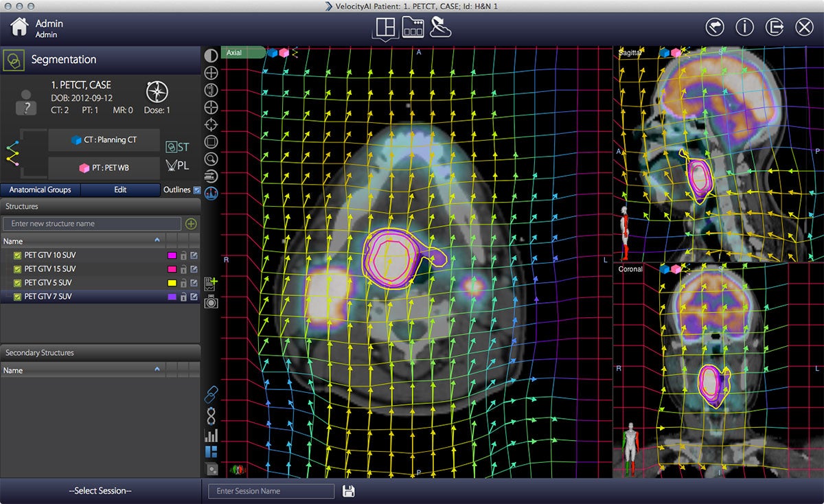
Task: Select the treatment couch/planning icon in top bar
Action: click(x=440, y=27)
